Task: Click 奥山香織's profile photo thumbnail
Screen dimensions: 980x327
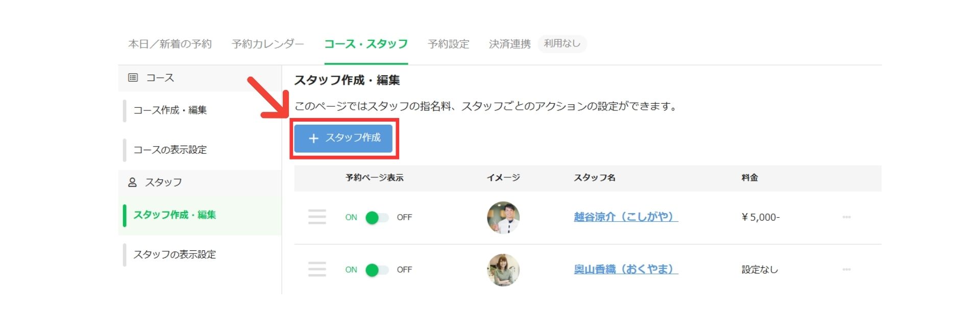Action: point(503,270)
